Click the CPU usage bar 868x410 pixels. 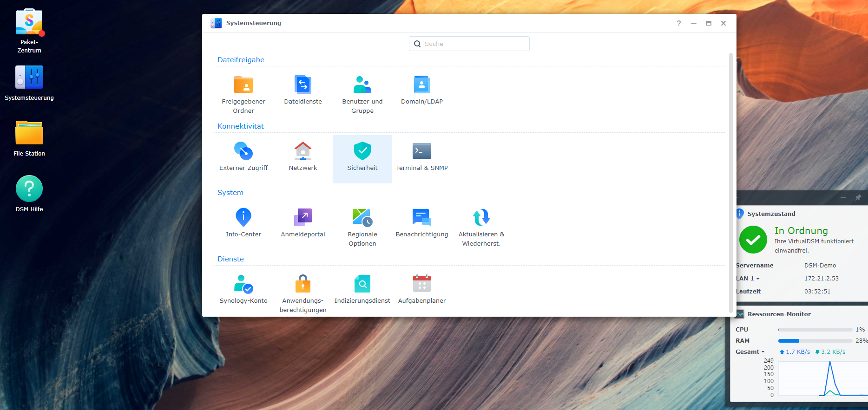[815, 330]
